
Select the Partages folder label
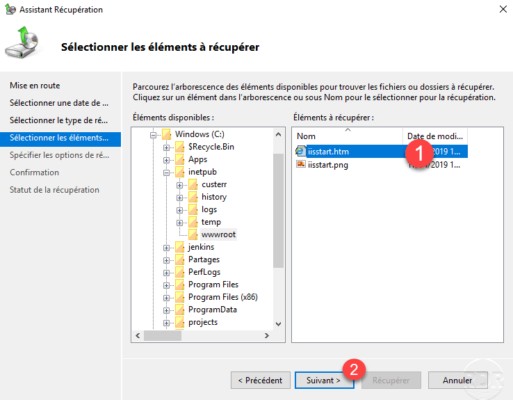204,260
